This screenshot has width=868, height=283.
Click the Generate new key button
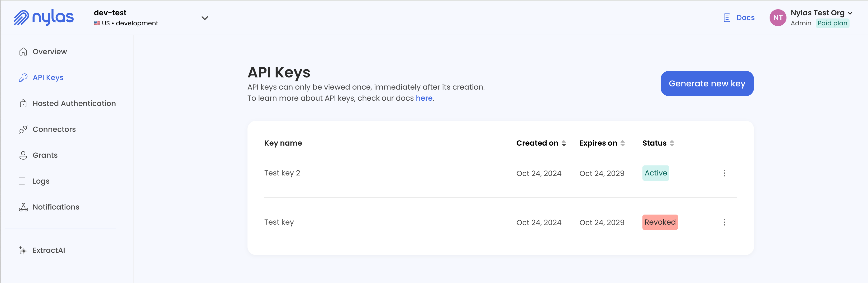coord(707,83)
